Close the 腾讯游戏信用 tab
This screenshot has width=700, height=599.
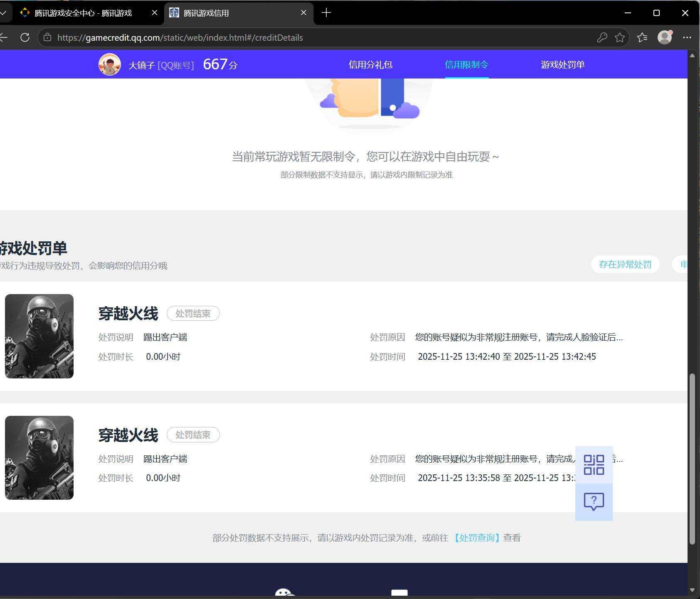pyautogui.click(x=303, y=13)
